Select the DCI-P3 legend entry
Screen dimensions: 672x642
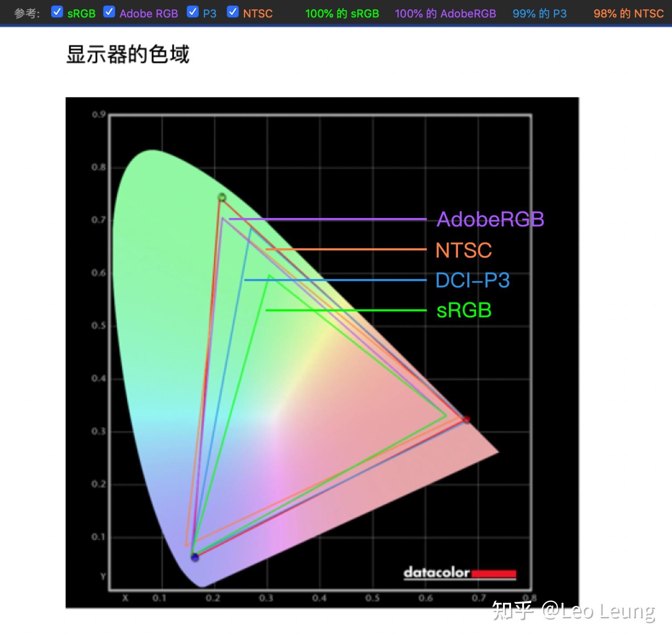coord(473,280)
